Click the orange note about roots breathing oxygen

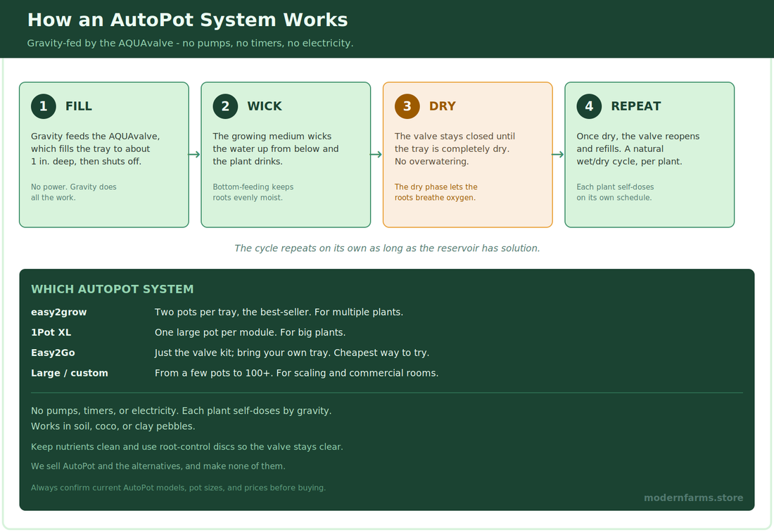coord(436,192)
